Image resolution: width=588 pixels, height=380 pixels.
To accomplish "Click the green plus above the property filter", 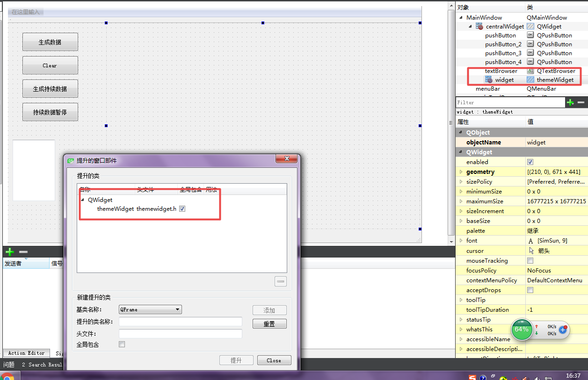I will pos(570,102).
